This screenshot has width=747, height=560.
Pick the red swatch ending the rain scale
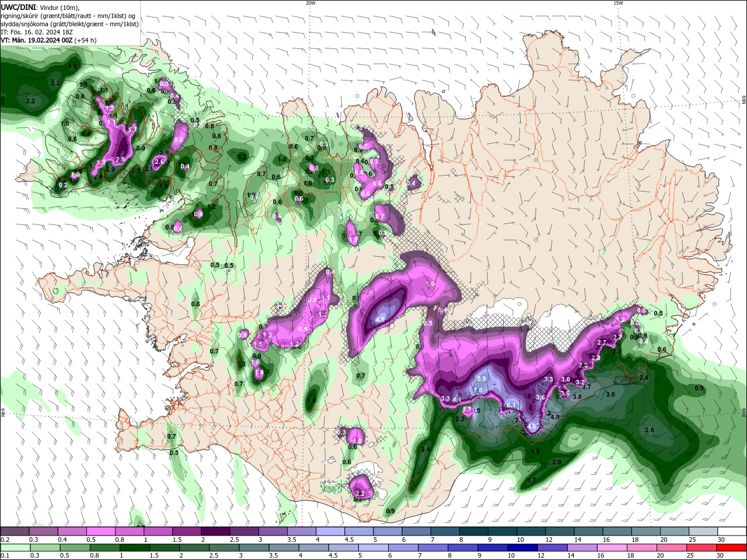731,548
